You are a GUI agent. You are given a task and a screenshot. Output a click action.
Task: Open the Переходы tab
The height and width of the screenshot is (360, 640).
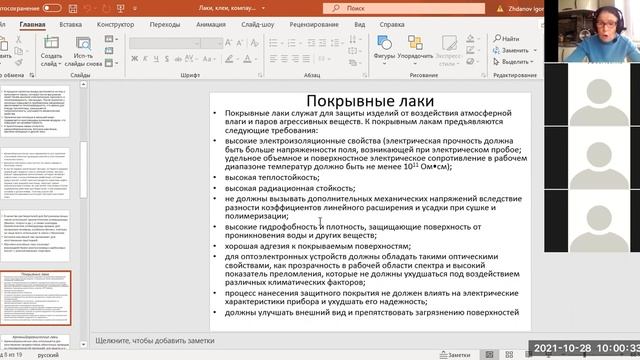point(164,24)
